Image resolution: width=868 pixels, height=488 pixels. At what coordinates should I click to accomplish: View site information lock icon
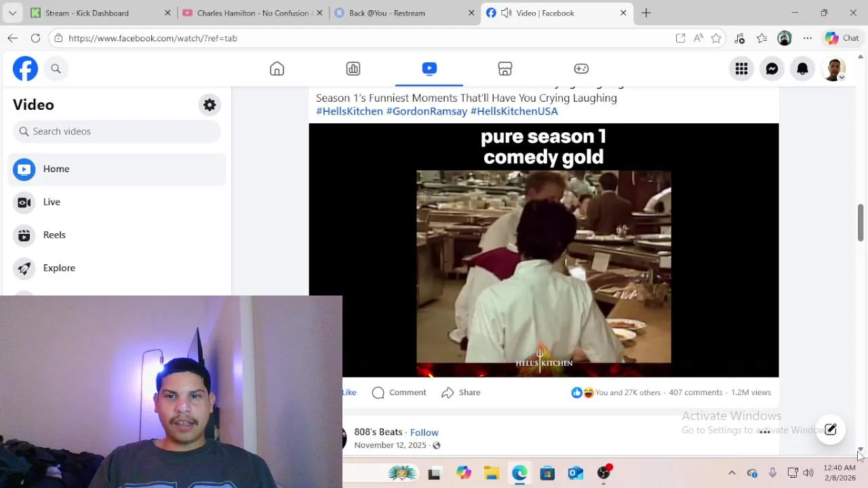click(58, 38)
